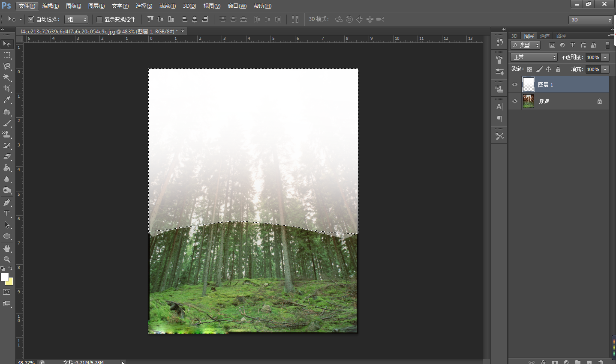
Task: Open the auto-select 组 dropdown
Action: pyautogui.click(x=76, y=19)
